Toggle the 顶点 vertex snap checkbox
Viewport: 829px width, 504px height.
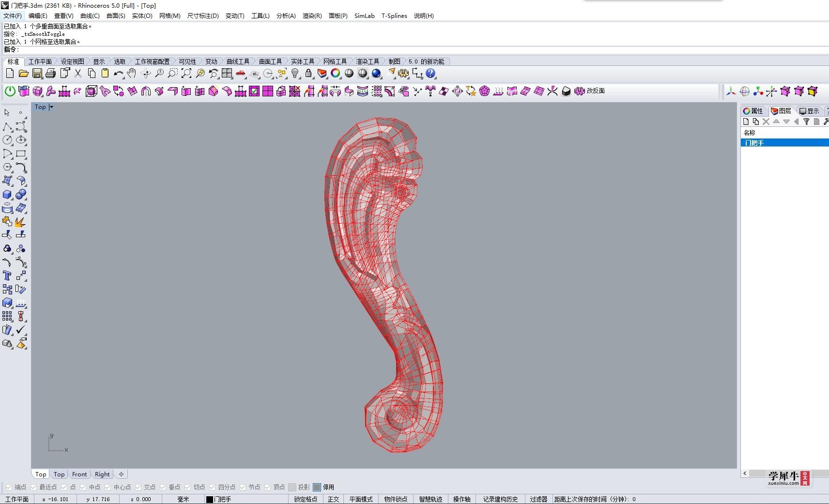tap(267, 487)
